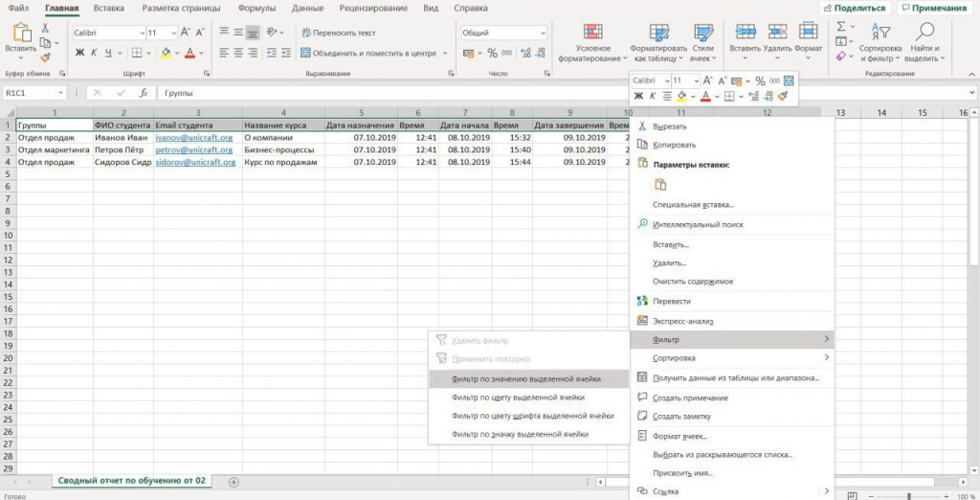Click the ribbon Percent Style icon
Viewport: 980px width, 500px height.
[x=493, y=53]
